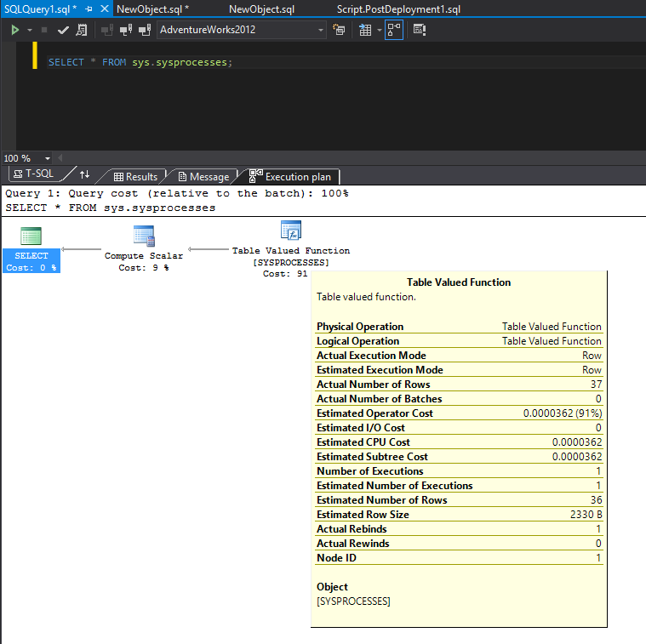Click the Connect icon in the toolbar
Viewport: 646px width, 644px height.
click(107, 30)
